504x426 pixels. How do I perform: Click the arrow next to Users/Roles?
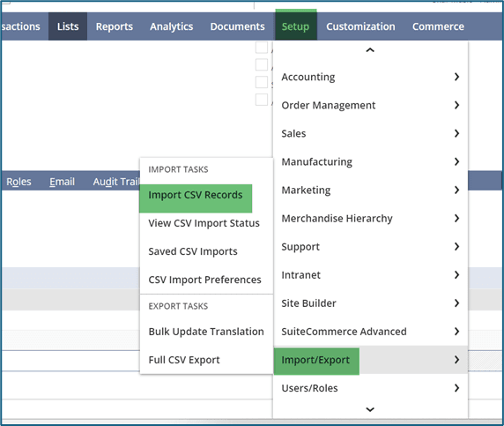tap(456, 388)
